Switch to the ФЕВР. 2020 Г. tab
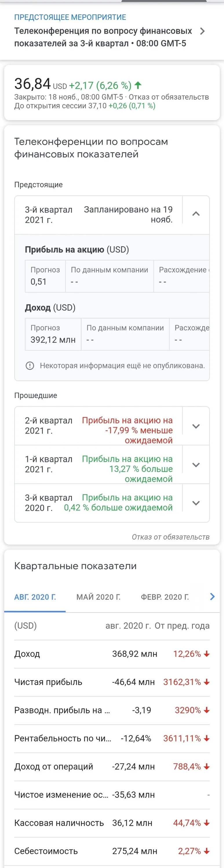Image resolution: width=224 pixels, height=868 pixels. (x=165, y=597)
